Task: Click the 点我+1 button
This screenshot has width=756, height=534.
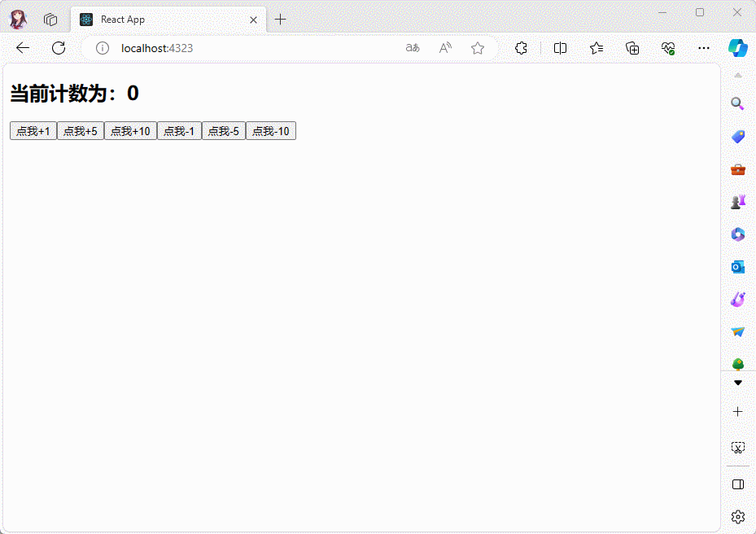Action: pos(33,131)
